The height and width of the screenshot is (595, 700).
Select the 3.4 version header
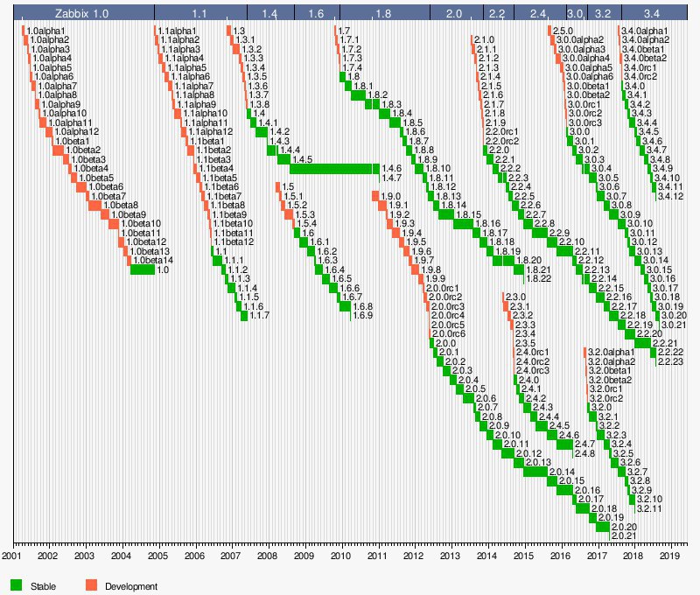point(654,13)
